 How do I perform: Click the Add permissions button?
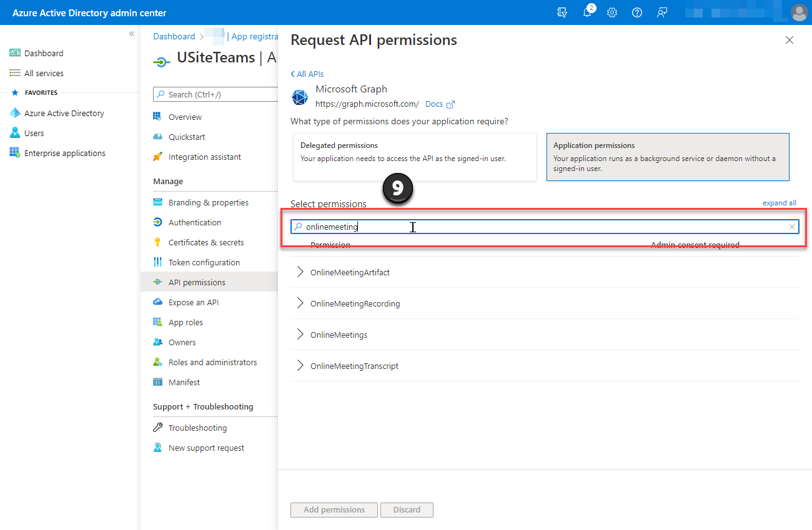click(334, 509)
